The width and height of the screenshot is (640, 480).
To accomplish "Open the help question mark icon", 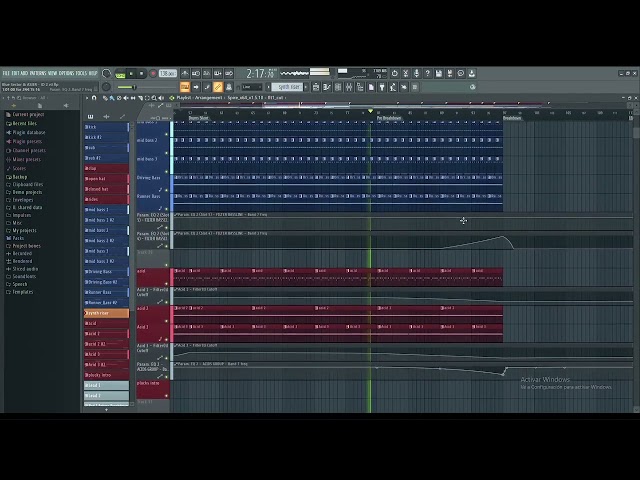I will click(427, 73).
